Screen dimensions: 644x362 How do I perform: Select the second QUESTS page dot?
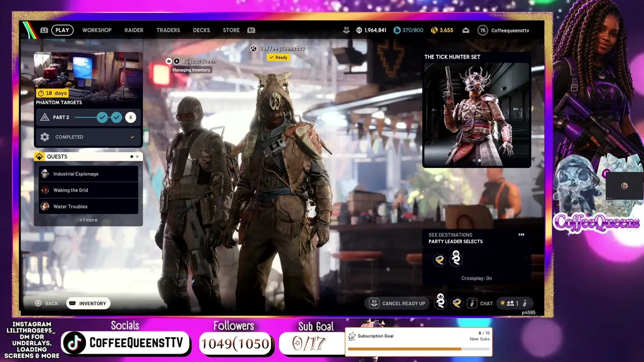tap(137, 156)
